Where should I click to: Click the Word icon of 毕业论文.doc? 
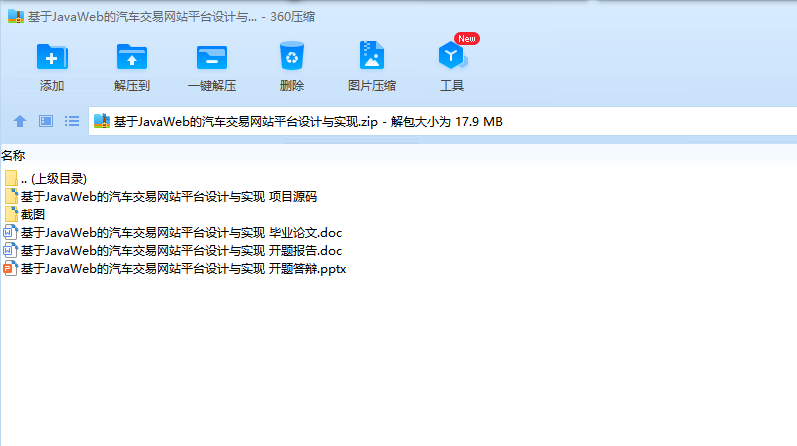tap(10, 232)
